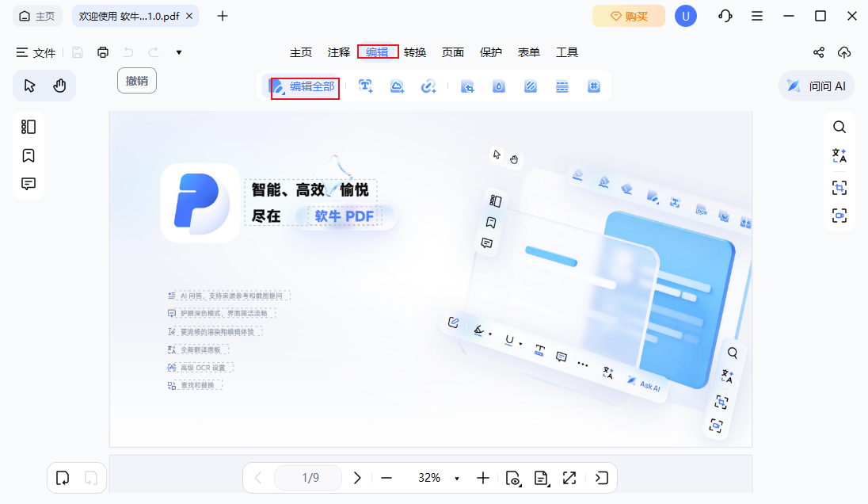This screenshot has width=868, height=504.
Task: Print the document
Action: tap(103, 52)
